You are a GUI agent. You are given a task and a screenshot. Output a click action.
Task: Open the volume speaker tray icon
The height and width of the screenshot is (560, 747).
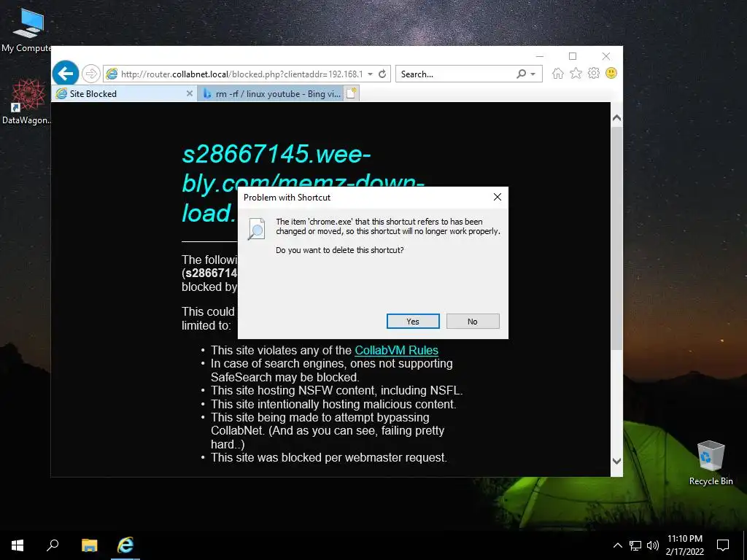click(x=653, y=545)
